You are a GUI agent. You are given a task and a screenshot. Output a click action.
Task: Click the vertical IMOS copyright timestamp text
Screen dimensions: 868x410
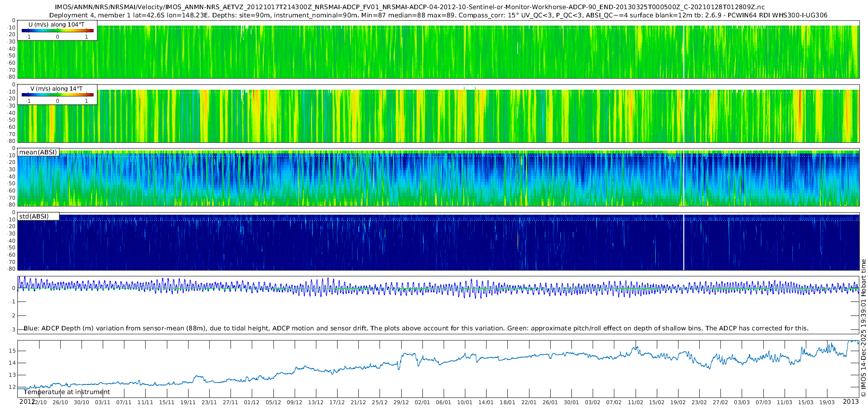pyautogui.click(x=863, y=328)
